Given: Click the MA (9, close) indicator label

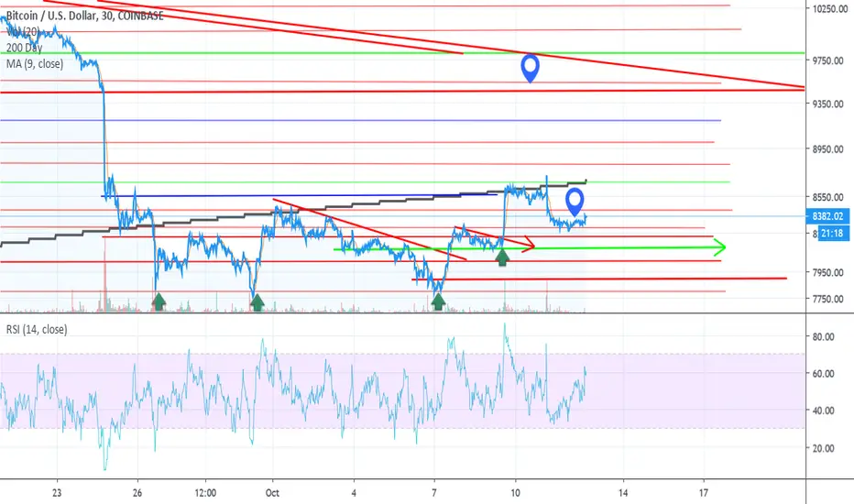Looking at the screenshot, I should (x=35, y=64).
